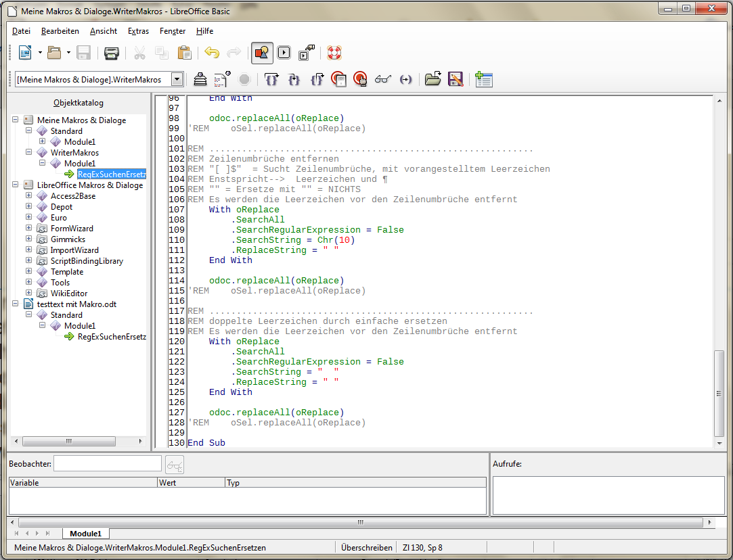This screenshot has height=560, width=733.
Task: Select the Module1 tab at bottom
Action: pos(85,534)
